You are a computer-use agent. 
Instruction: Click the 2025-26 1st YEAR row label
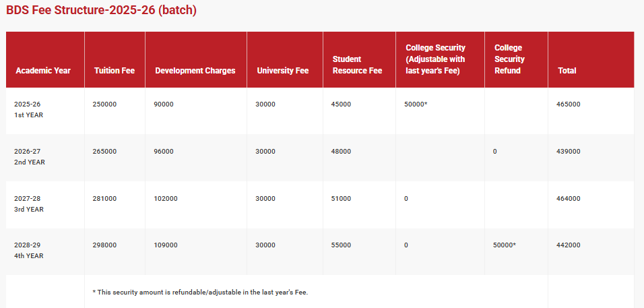pos(28,110)
